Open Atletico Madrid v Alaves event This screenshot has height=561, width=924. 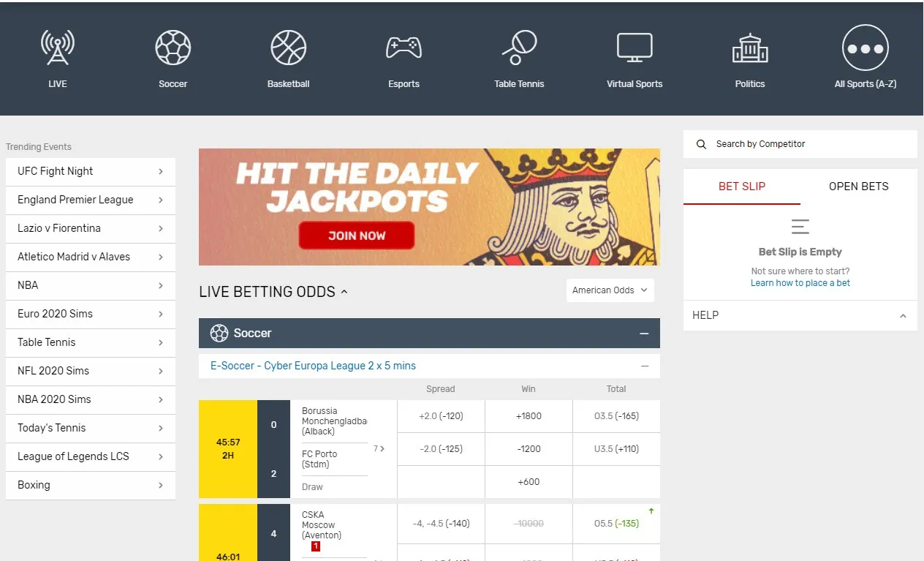point(91,257)
